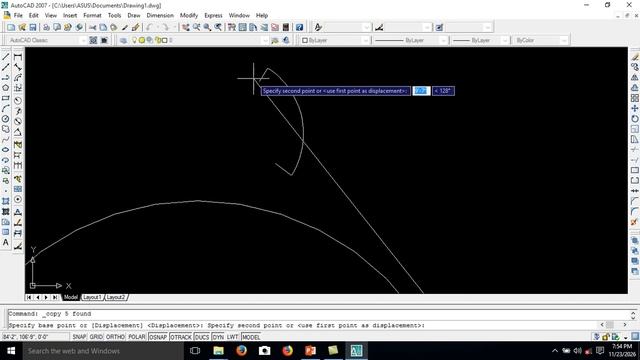Open the Layer Properties Manager icon
Image resolution: width=640 pixels, height=360 pixels.
pyautogui.click(x=123, y=40)
